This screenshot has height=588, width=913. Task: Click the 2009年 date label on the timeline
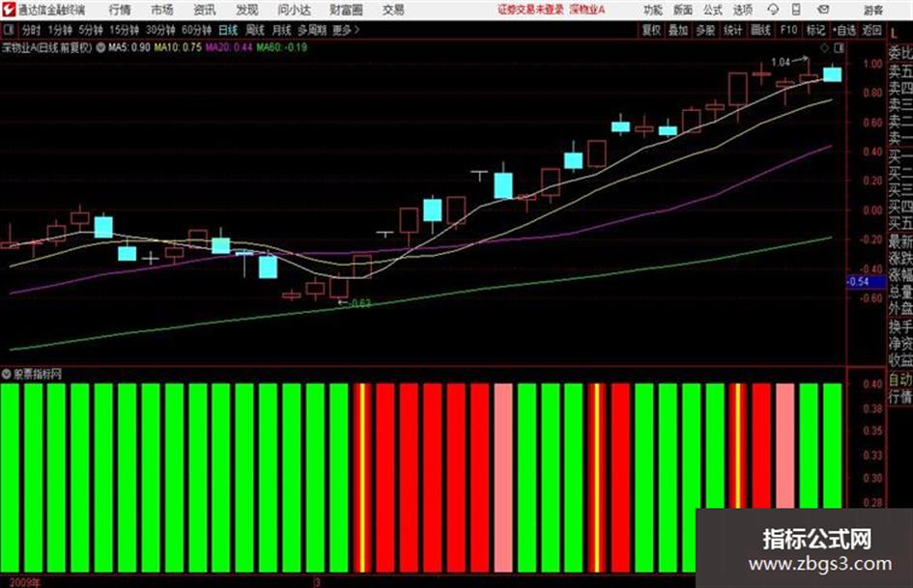(25, 582)
